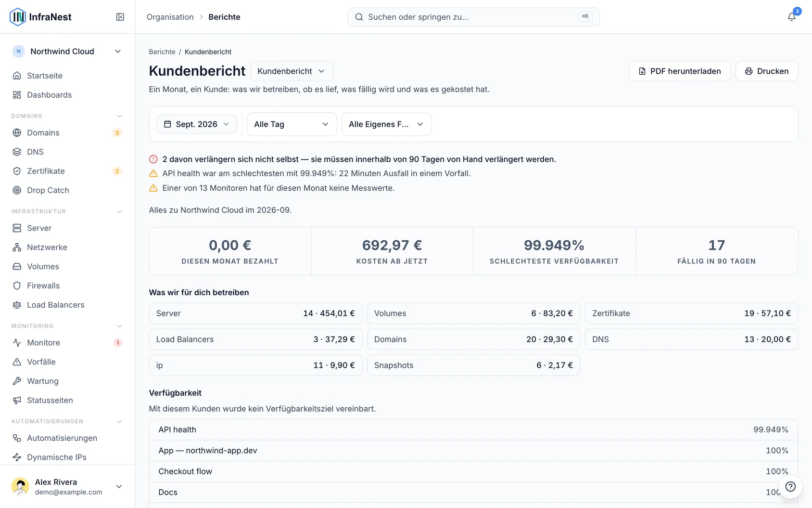The height and width of the screenshot is (508, 812).
Task: Open the Sept. 2026 month picker
Action: point(197,124)
